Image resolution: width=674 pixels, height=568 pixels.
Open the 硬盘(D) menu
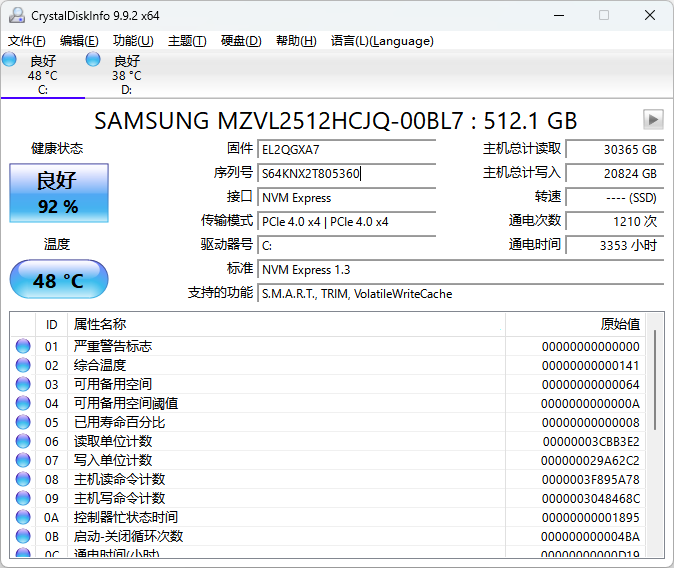(x=241, y=41)
